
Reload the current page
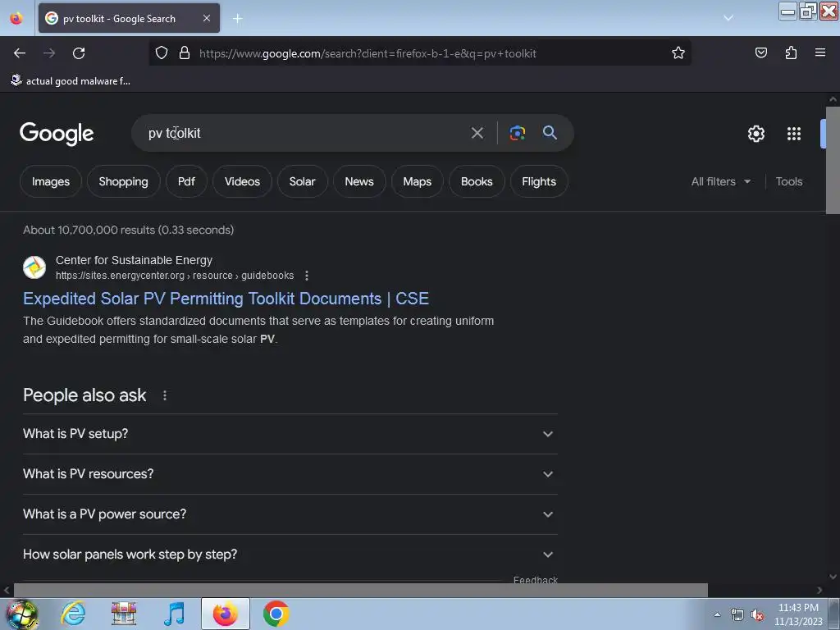click(79, 53)
